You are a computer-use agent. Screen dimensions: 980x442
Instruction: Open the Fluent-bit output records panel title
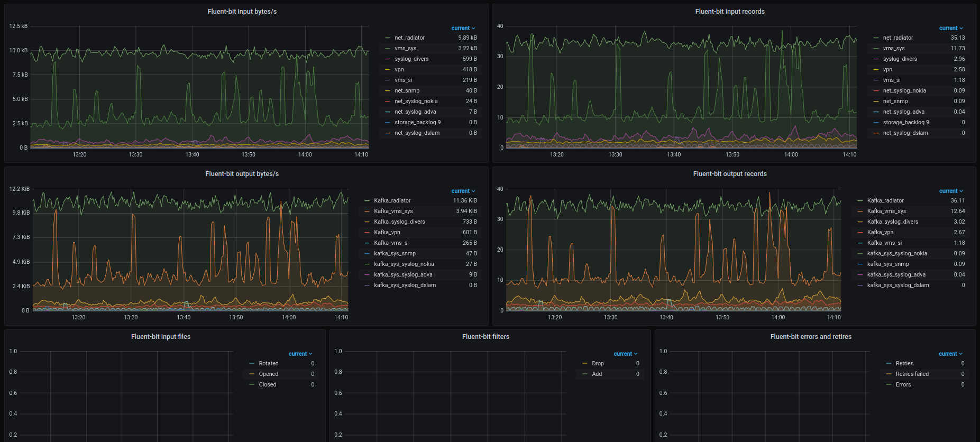click(x=729, y=174)
